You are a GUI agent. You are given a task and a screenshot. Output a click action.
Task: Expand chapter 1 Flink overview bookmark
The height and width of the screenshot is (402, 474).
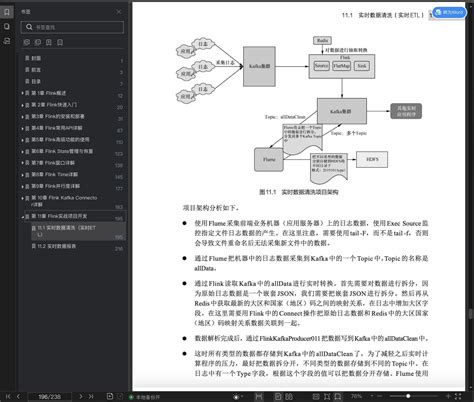pyautogui.click(x=23, y=93)
